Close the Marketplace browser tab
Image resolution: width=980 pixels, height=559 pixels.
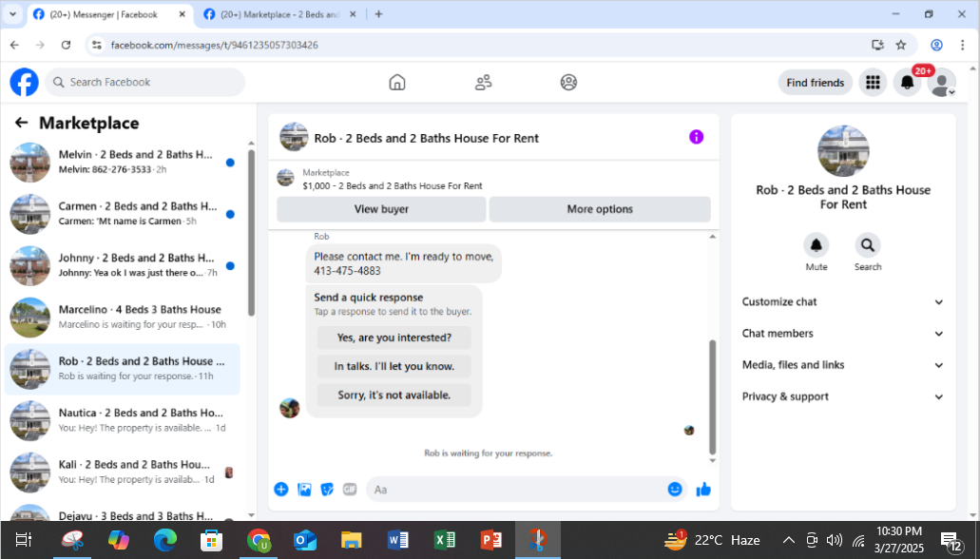pyautogui.click(x=353, y=14)
